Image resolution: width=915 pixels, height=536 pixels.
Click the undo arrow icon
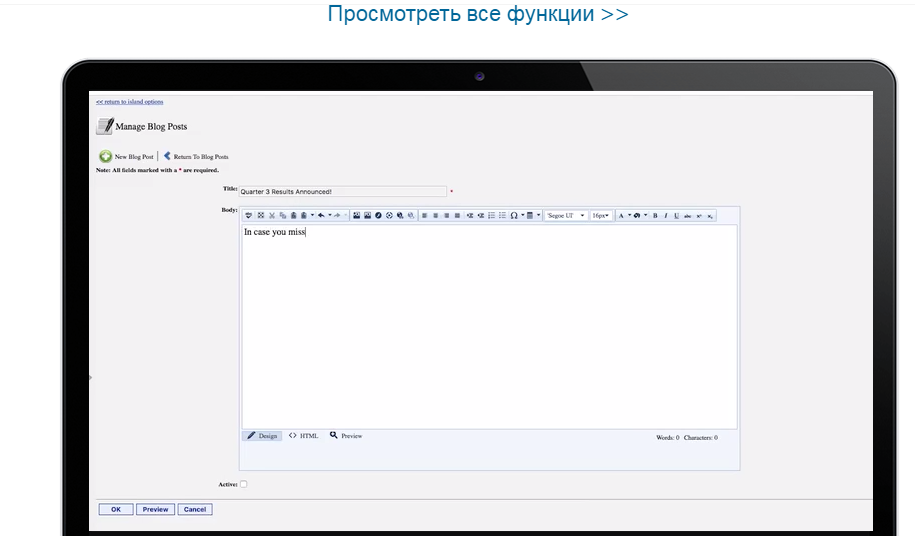coord(321,216)
